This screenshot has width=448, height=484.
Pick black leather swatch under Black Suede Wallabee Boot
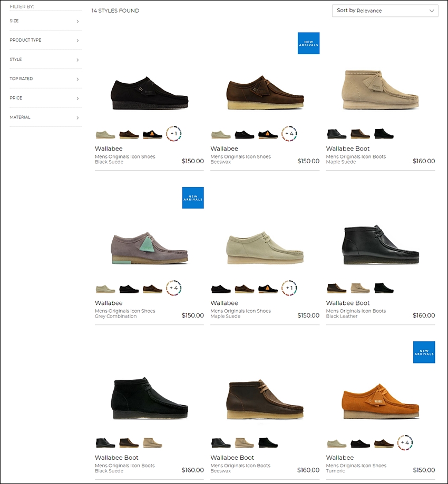[x=105, y=443]
